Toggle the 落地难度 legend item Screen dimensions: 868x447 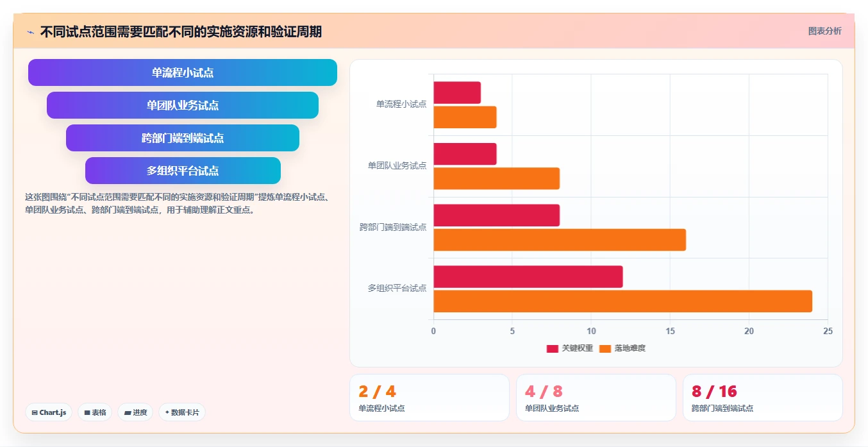point(622,348)
